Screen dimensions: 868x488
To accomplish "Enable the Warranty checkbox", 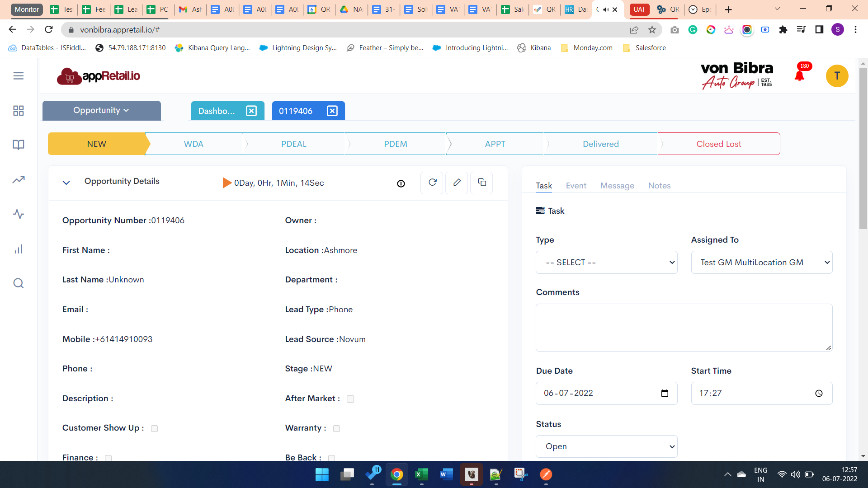I will coord(336,428).
